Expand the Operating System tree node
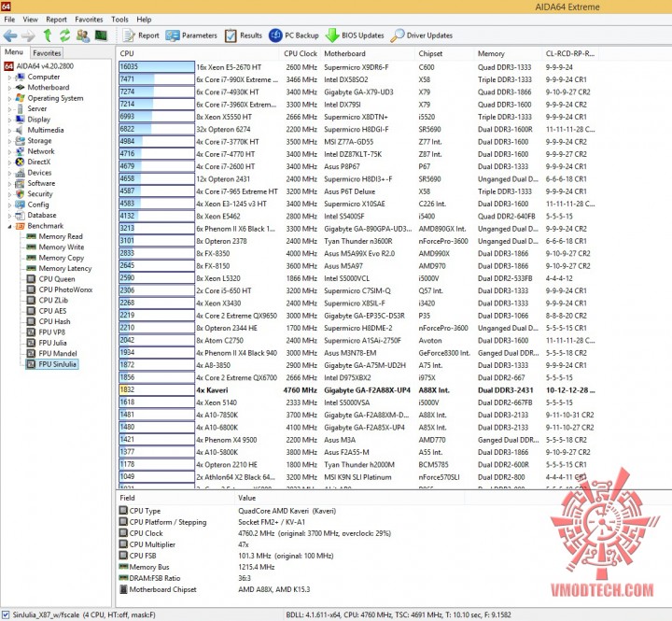672x621 pixels. tap(9, 99)
